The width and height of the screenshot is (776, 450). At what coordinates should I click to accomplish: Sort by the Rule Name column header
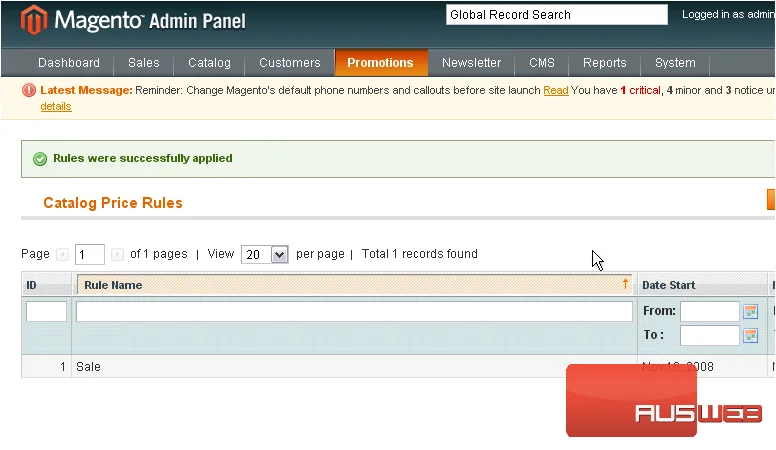coord(354,285)
